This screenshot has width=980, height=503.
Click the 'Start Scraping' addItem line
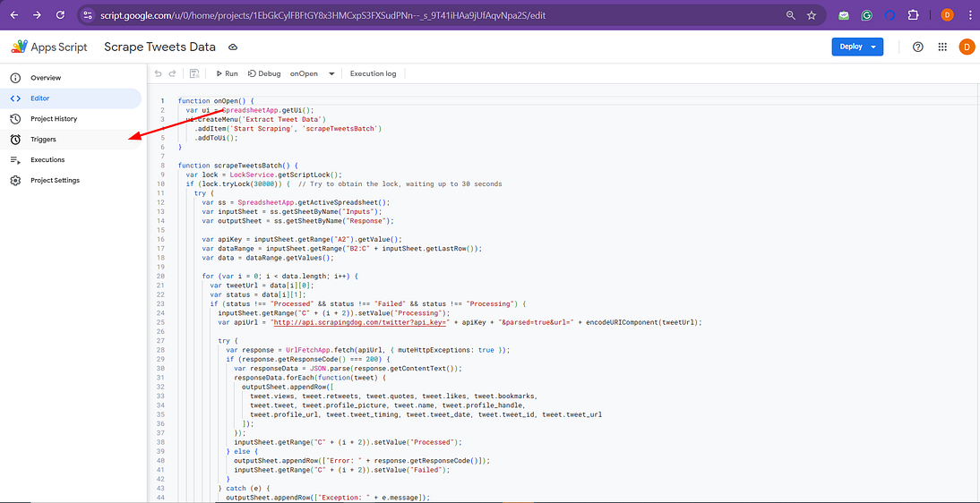click(288, 129)
